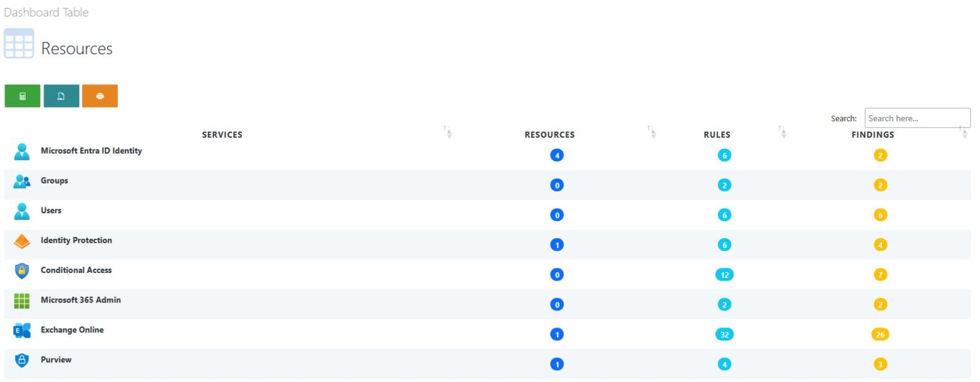Click rules badge 6 in Identity Protection row

click(725, 245)
